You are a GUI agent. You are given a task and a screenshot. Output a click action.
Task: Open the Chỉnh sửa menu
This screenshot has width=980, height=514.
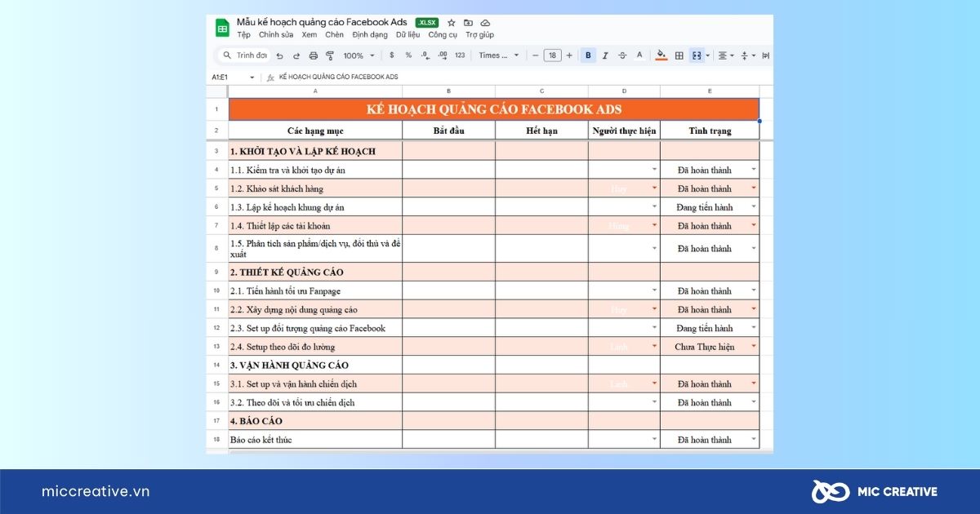tap(276, 35)
